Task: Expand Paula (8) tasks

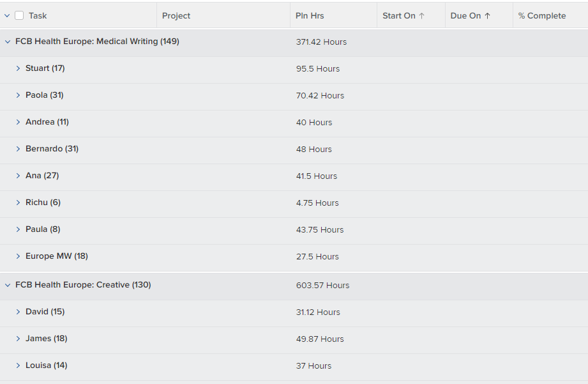Action: [x=18, y=229]
